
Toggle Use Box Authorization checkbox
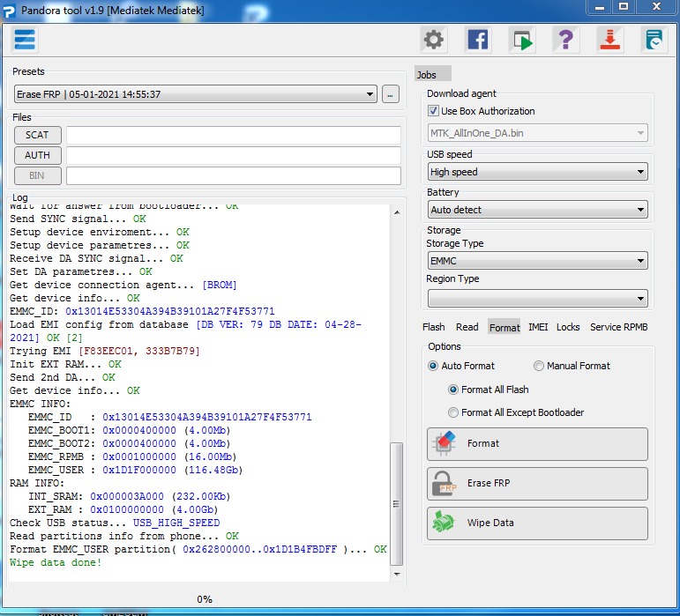(433, 111)
